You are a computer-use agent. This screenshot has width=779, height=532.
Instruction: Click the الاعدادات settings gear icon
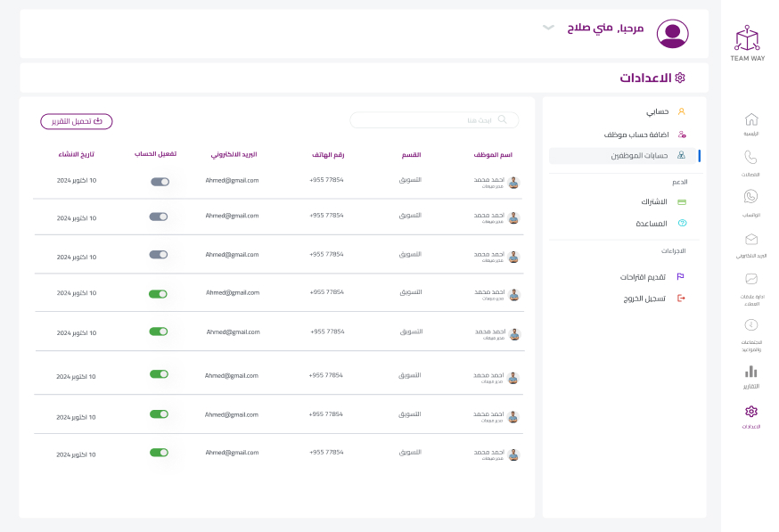coord(751,411)
